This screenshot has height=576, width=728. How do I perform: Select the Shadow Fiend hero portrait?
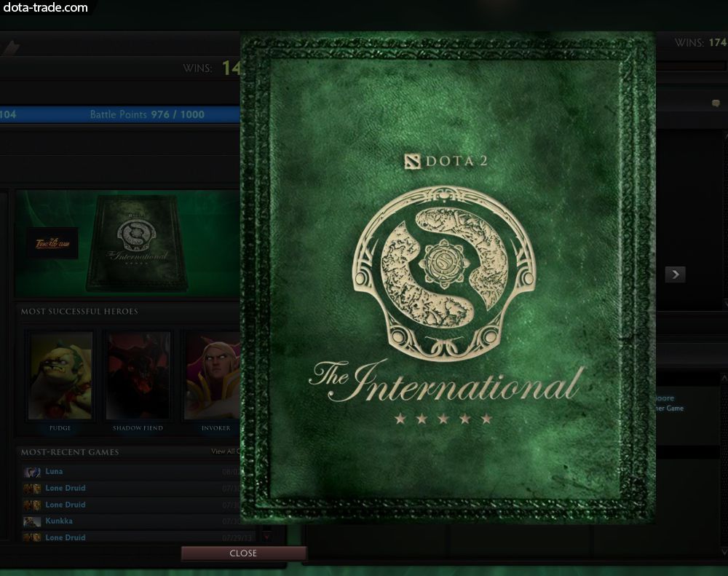click(138, 375)
